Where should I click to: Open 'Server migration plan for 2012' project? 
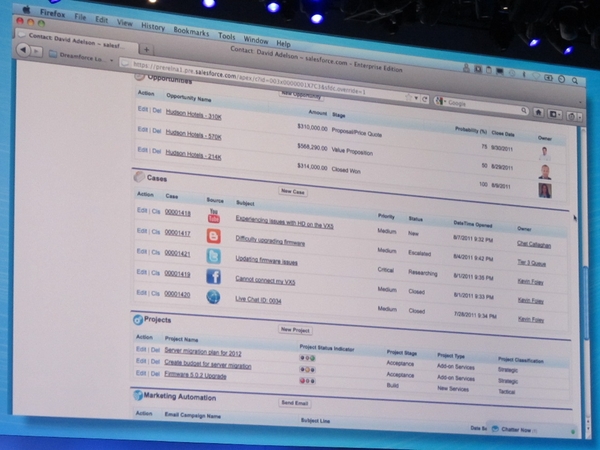203,352
